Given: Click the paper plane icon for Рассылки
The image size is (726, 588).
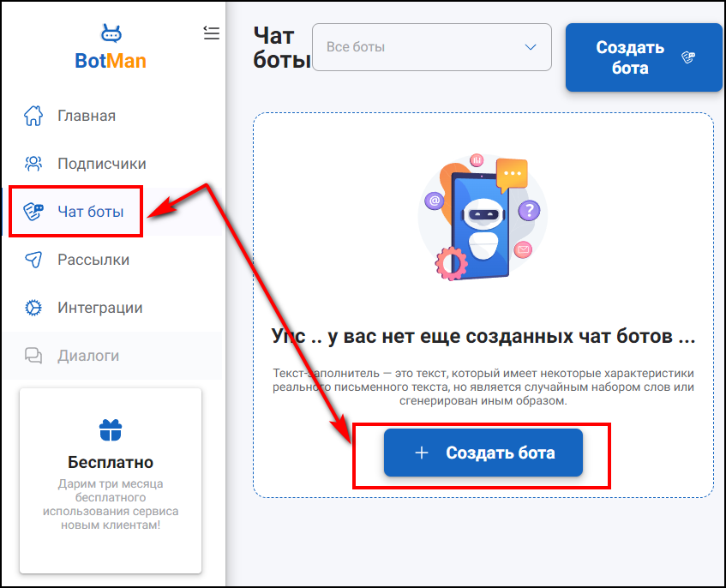Looking at the screenshot, I should pos(33,260).
